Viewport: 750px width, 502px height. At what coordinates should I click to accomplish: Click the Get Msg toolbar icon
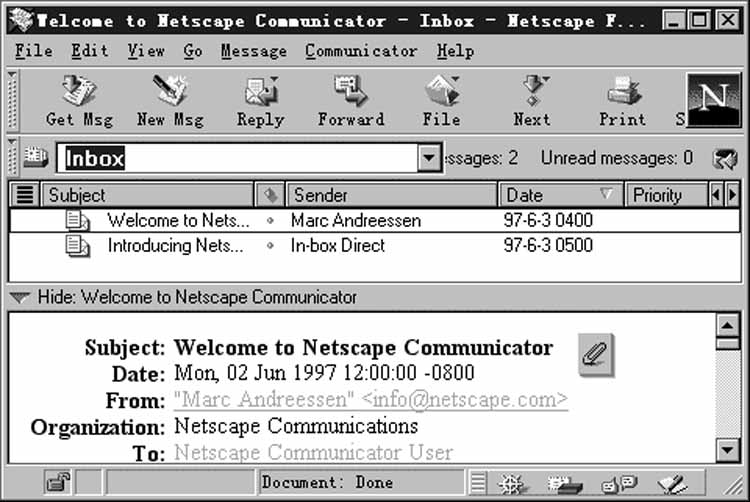[x=79, y=91]
